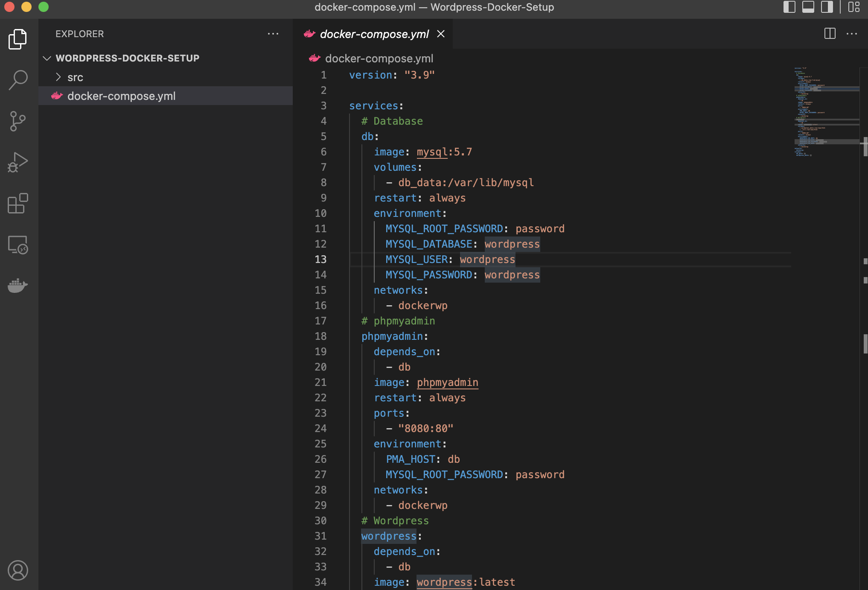868x590 pixels.
Task: Open the Search view
Action: tap(18, 80)
